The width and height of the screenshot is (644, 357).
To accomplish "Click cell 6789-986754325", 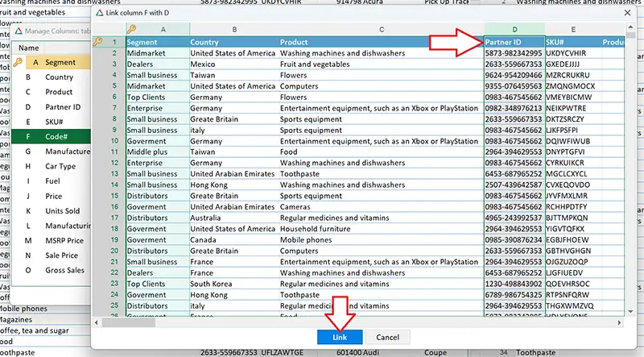I will tap(514, 295).
